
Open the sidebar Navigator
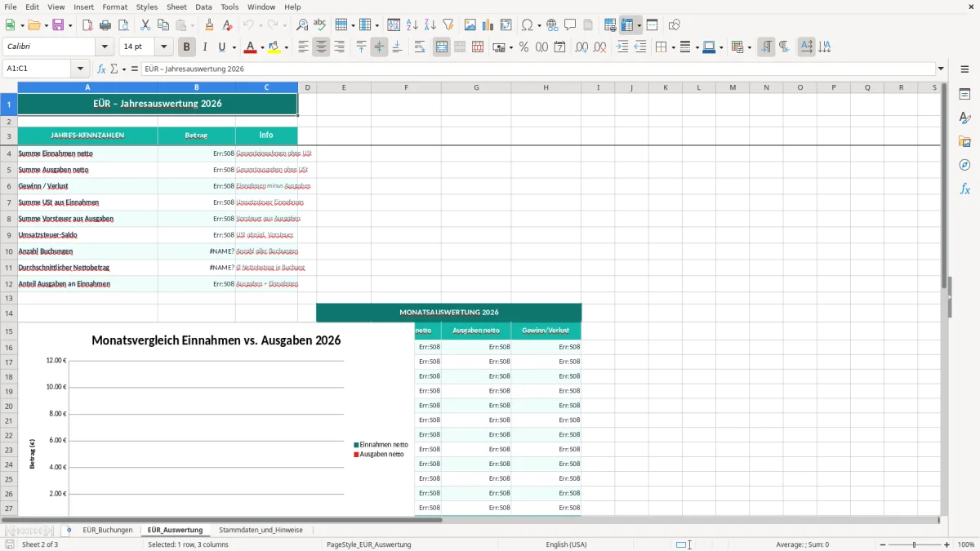pos(964,165)
